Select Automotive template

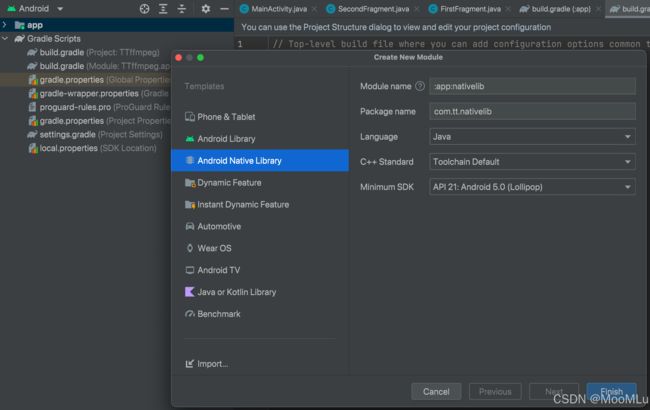point(260,226)
